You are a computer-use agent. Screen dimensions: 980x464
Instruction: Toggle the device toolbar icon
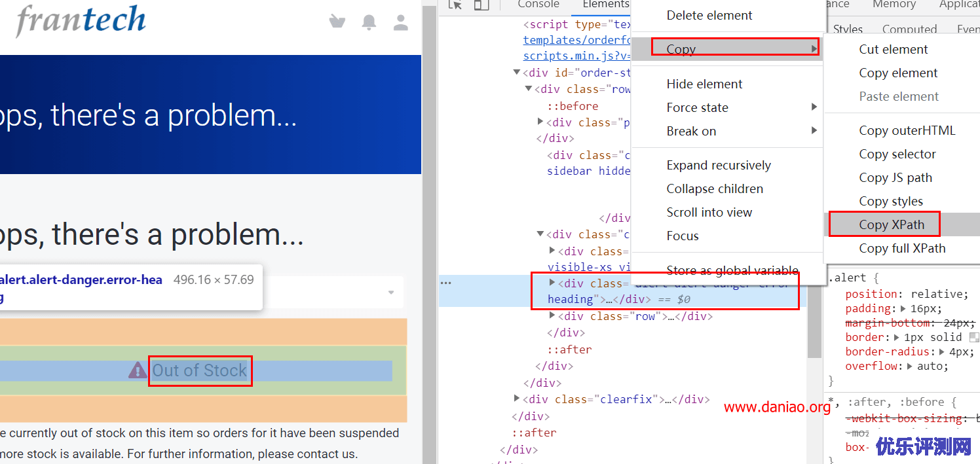[x=481, y=5]
